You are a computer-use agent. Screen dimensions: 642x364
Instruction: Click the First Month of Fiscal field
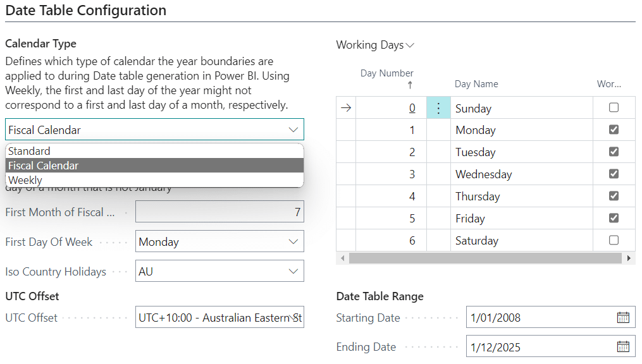(x=219, y=212)
